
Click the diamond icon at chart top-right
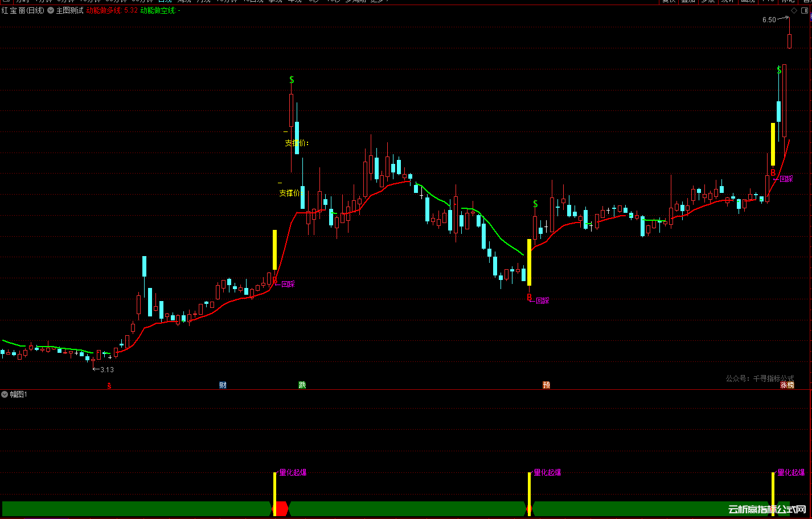coord(794,10)
